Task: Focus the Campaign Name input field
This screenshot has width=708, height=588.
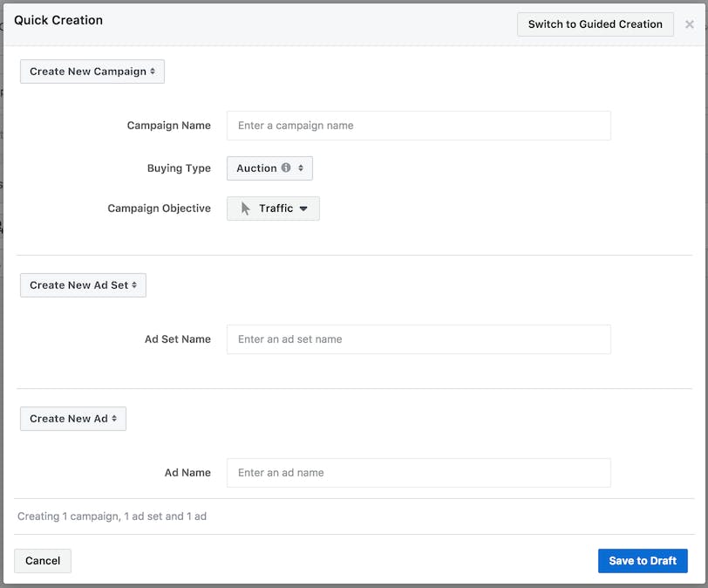Action: [x=419, y=126]
